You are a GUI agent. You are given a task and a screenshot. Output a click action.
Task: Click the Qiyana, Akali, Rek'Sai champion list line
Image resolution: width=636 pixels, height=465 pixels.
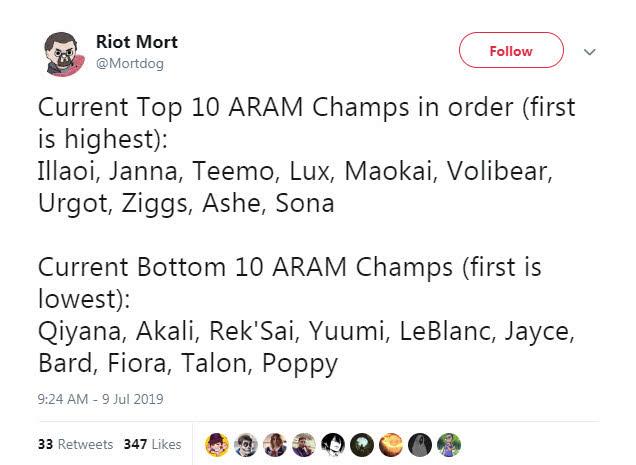click(x=306, y=331)
